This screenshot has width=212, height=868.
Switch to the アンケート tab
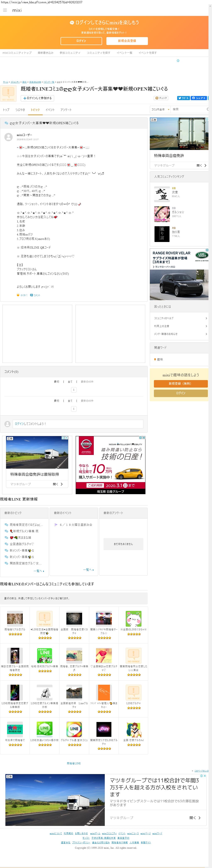(66, 110)
